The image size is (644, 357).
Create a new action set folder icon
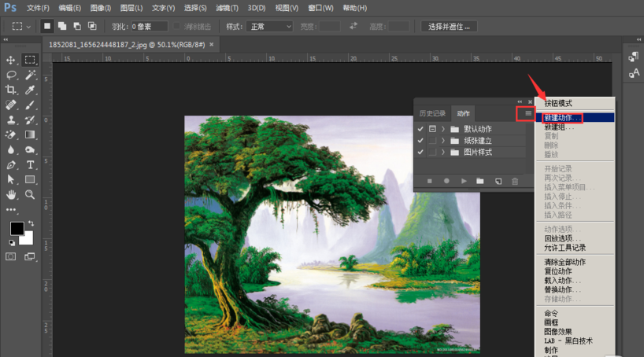pos(480,181)
